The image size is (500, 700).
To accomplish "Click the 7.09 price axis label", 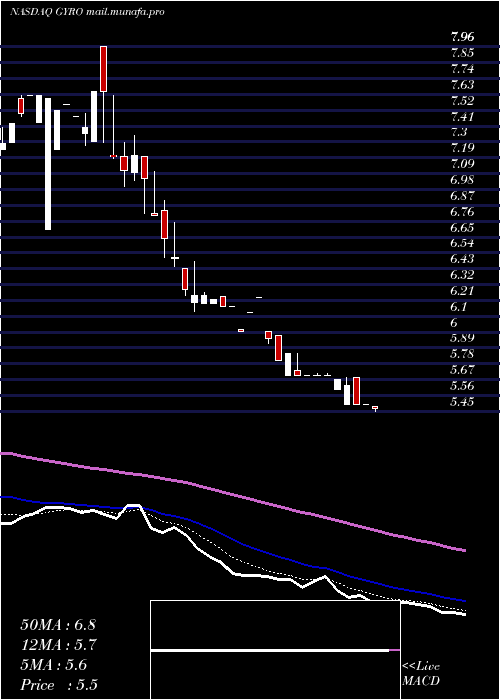I will point(462,164).
